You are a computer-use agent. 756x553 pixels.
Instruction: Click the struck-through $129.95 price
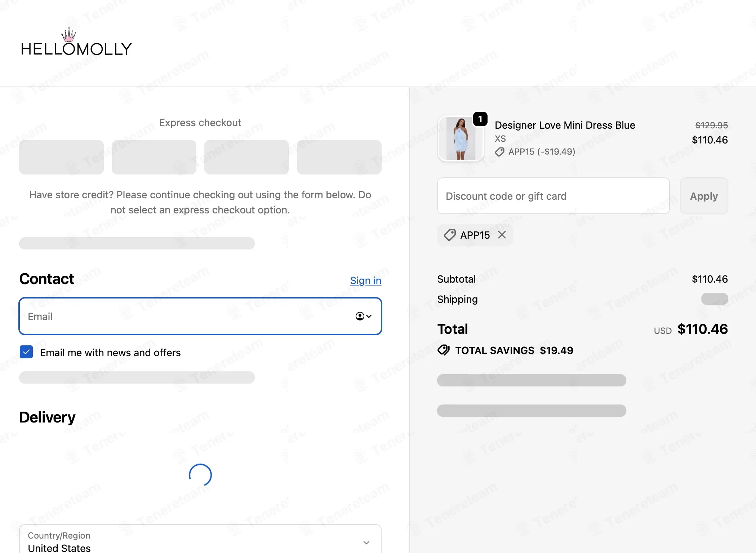tap(712, 125)
